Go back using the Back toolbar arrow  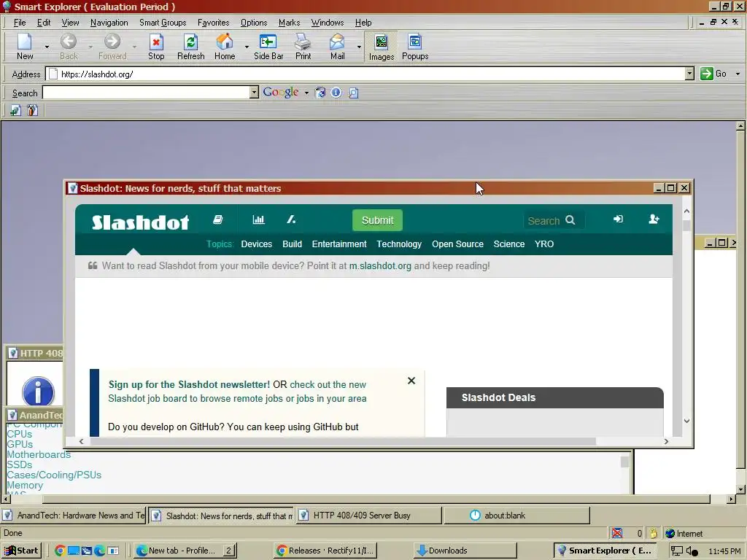[x=69, y=47]
